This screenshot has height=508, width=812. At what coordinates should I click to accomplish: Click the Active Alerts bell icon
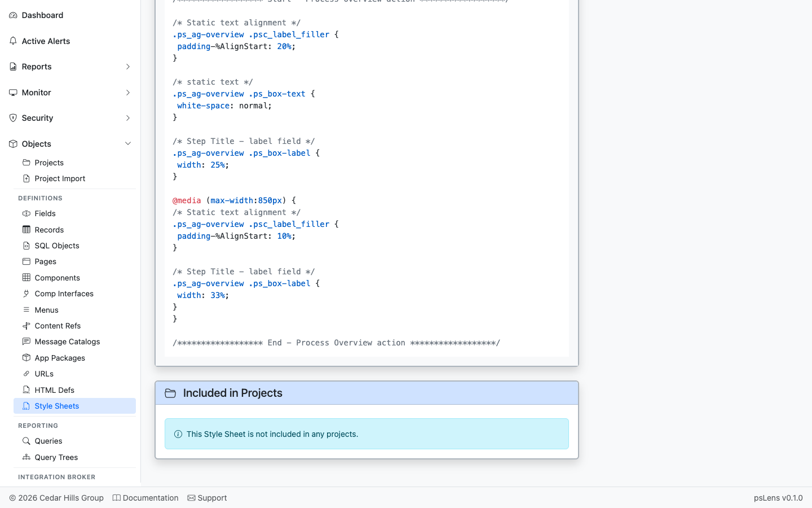(13, 41)
